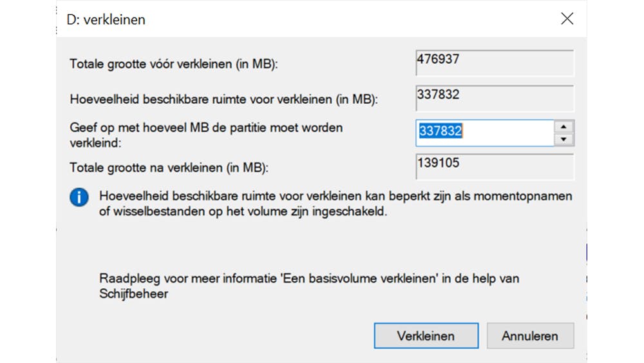This screenshot has width=644, height=363.
Task: Click the 'Geef op met hoeveel MB' label
Action: [206, 128]
